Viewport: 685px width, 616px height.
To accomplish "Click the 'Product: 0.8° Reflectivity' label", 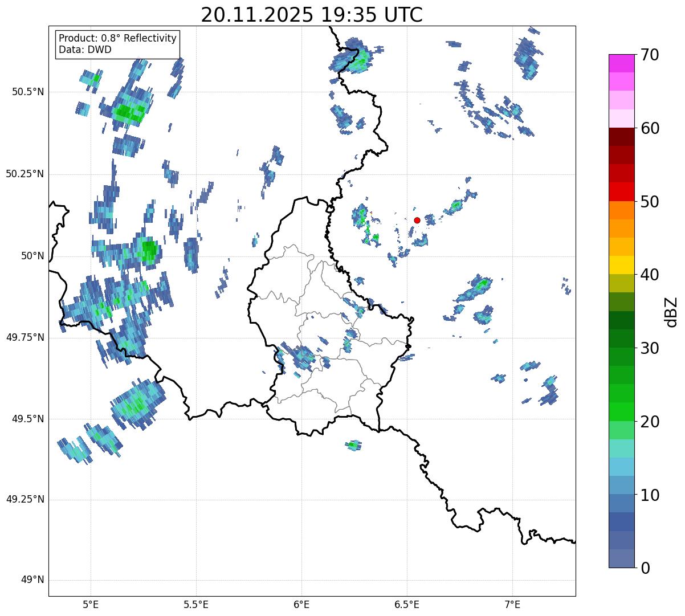I will [x=118, y=38].
